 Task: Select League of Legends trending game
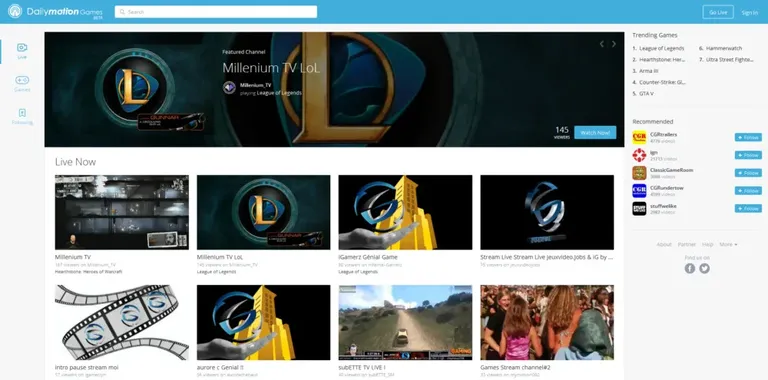click(x=662, y=48)
